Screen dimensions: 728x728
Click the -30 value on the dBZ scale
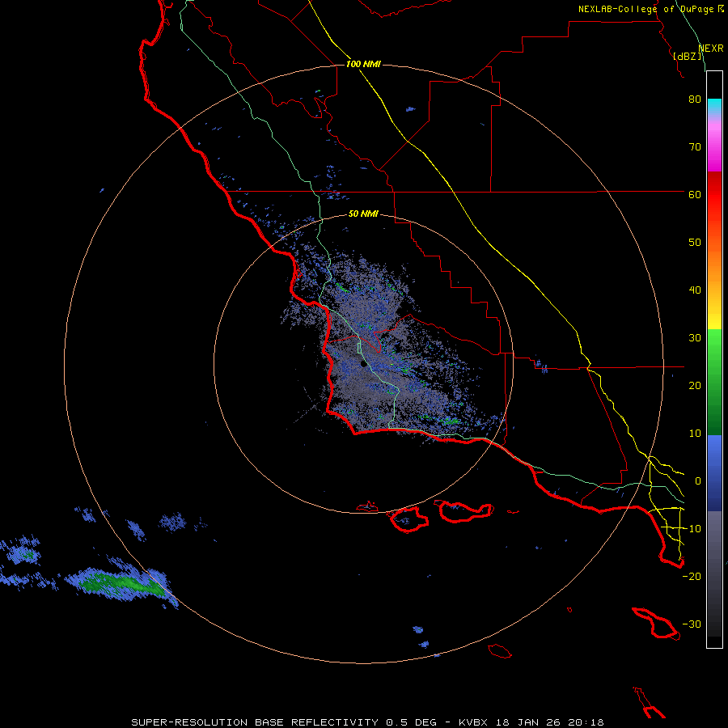(692, 624)
